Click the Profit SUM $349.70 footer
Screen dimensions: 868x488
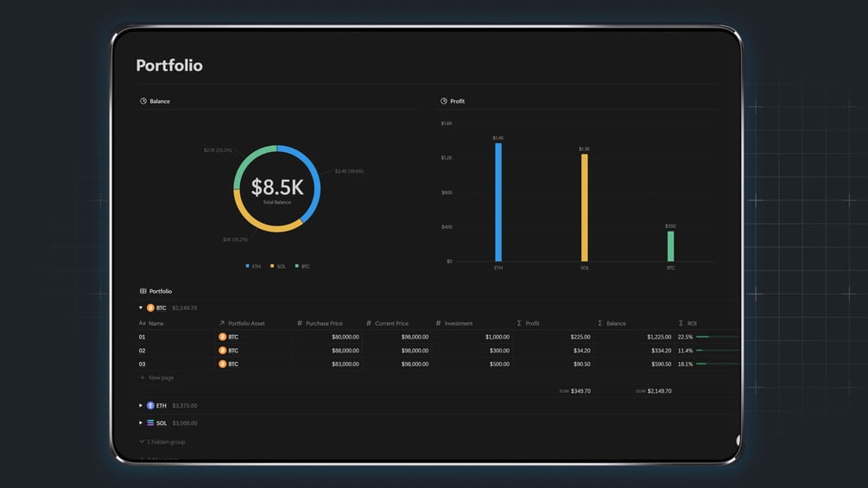(x=574, y=391)
